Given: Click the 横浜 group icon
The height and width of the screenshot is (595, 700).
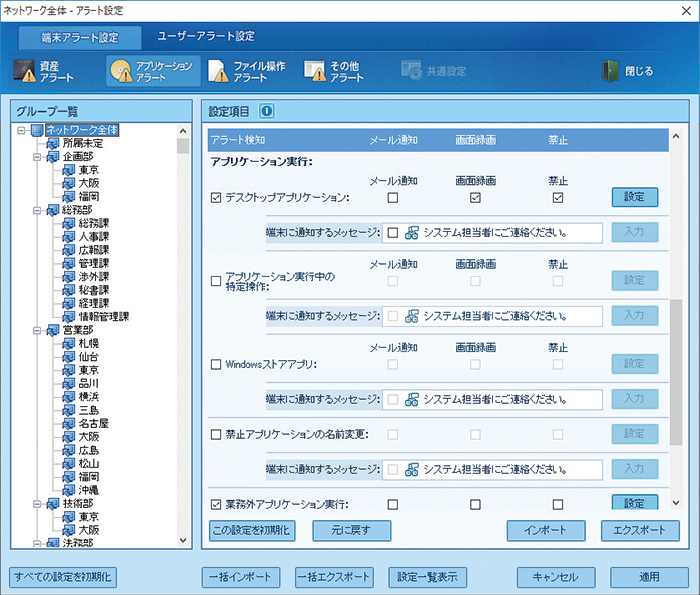Looking at the screenshot, I should 69,396.
